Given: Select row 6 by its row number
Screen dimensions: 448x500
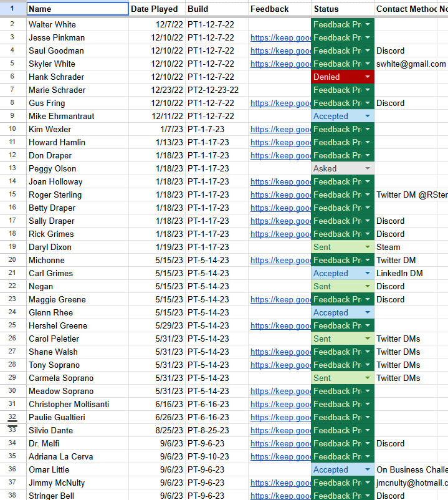Looking at the screenshot, I should (x=12, y=77).
